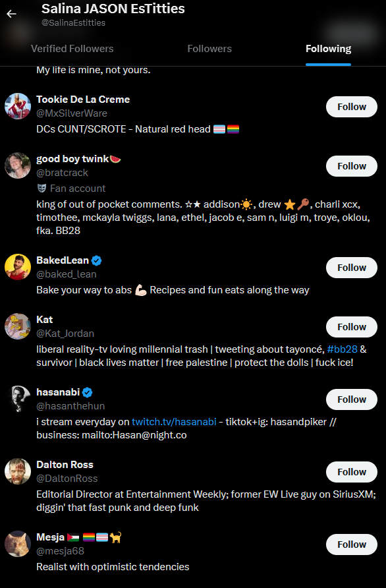This screenshot has width=386, height=588.
Task: Click BakedLean's blue verified badge
Action: click(x=96, y=260)
